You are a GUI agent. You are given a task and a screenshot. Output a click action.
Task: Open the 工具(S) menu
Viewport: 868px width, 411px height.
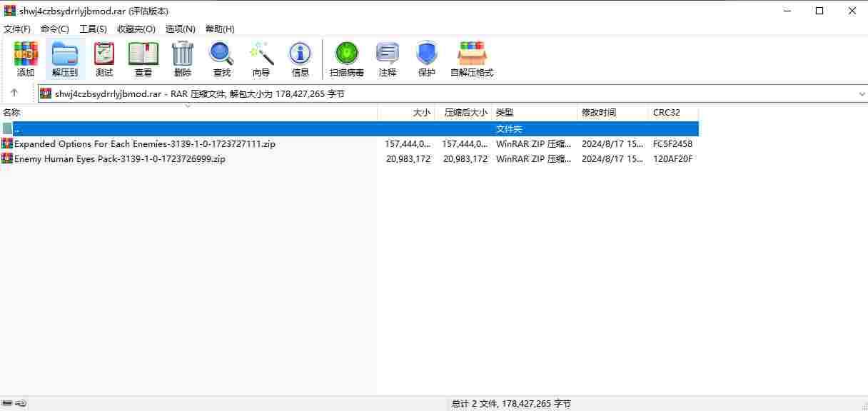[x=93, y=29]
